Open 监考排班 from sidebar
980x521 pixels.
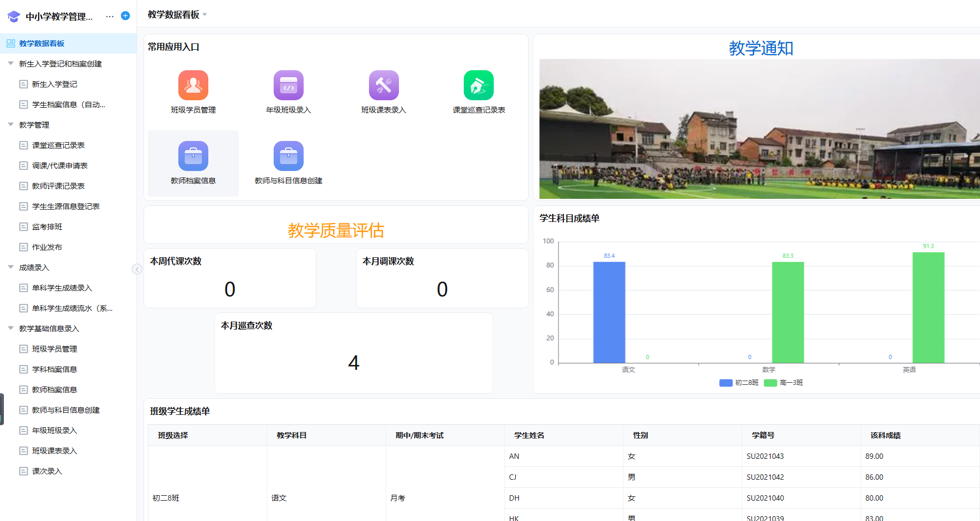coord(47,226)
